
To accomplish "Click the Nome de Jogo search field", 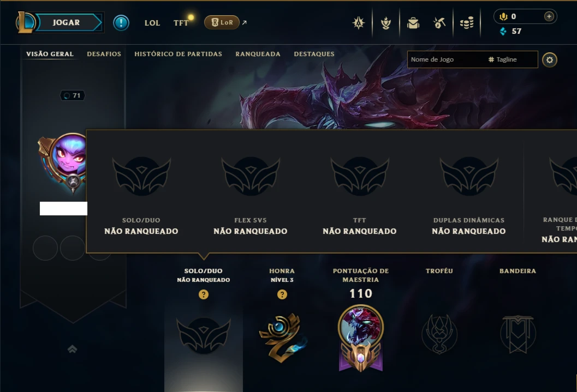I will coord(473,59).
